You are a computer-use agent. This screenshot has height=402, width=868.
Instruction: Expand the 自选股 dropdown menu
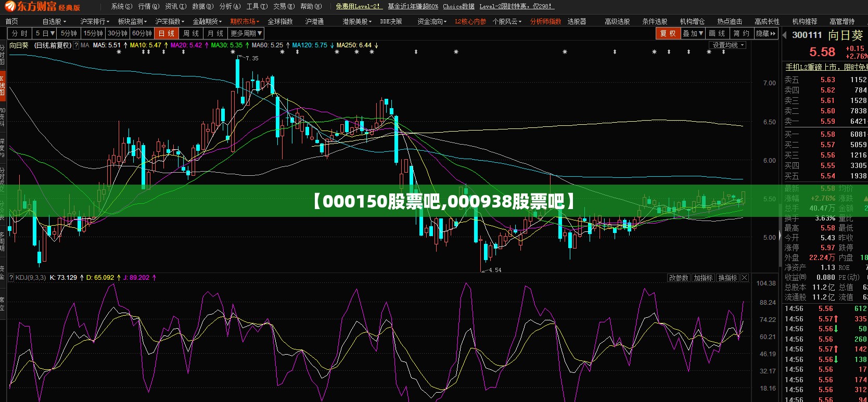[x=54, y=21]
